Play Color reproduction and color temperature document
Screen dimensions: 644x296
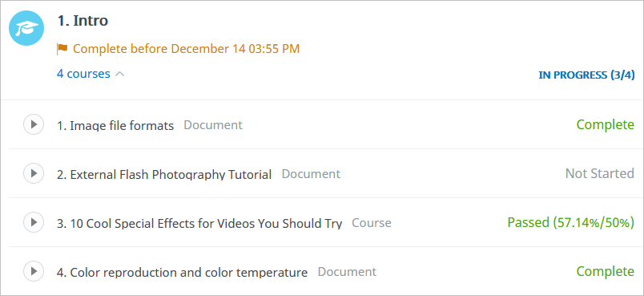click(34, 271)
